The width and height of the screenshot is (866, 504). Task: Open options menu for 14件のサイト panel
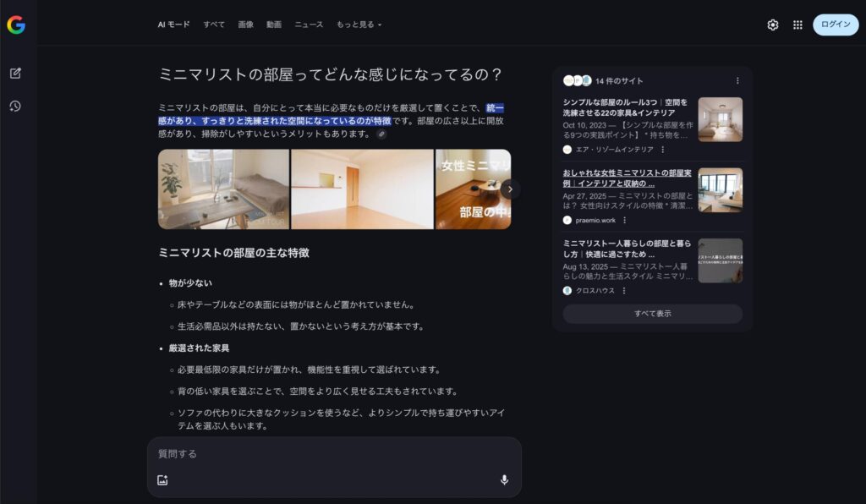[x=737, y=81]
